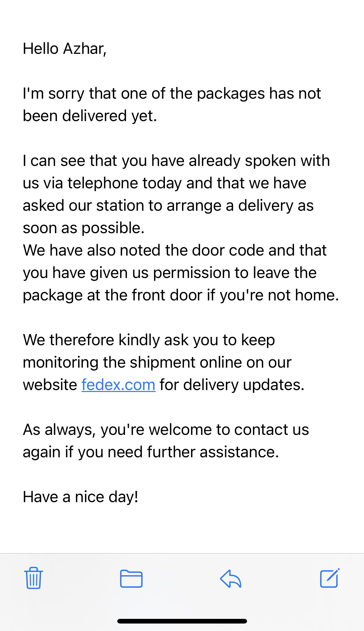Move the message using the folder icon
364x631 pixels.
[x=131, y=579]
